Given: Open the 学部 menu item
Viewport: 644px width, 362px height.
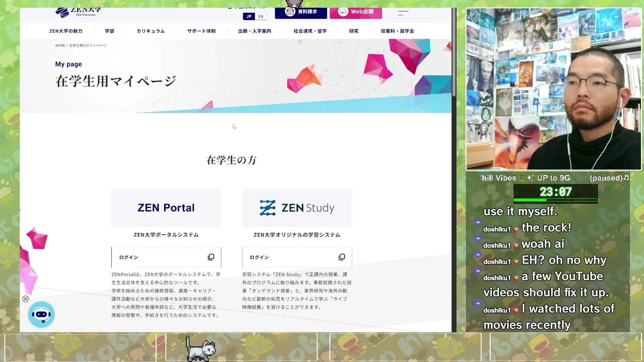Looking at the screenshot, I should [110, 31].
